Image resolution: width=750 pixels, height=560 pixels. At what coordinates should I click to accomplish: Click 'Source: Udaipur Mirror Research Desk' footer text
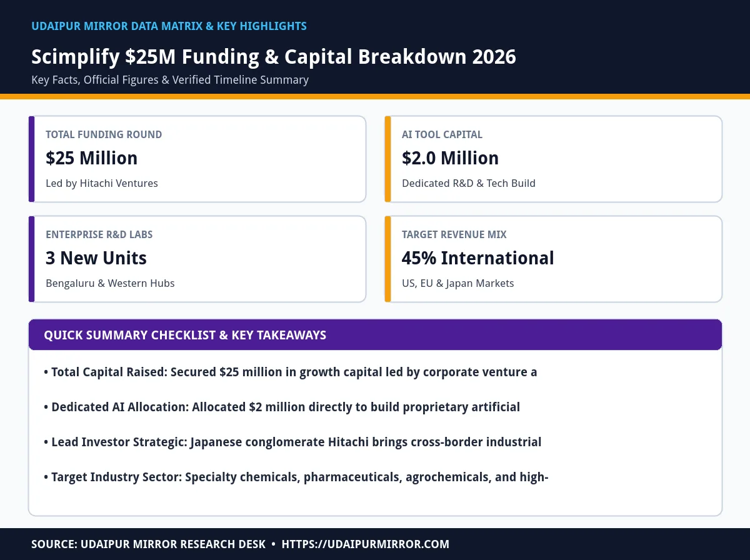click(149, 544)
